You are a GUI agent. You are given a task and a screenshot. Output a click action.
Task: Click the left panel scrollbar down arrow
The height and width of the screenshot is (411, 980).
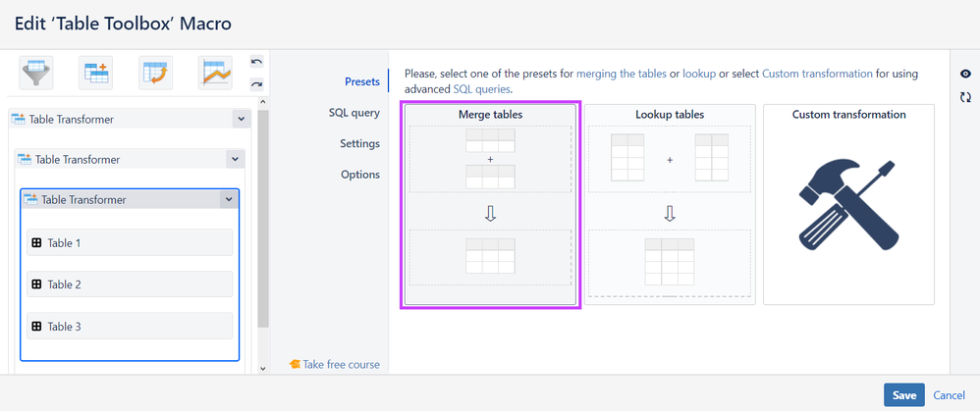click(x=262, y=368)
